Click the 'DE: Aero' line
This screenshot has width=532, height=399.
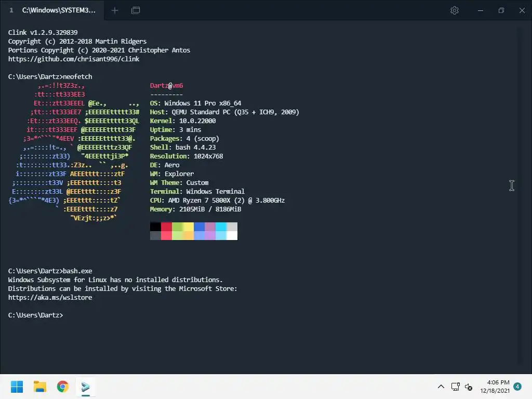165,165
